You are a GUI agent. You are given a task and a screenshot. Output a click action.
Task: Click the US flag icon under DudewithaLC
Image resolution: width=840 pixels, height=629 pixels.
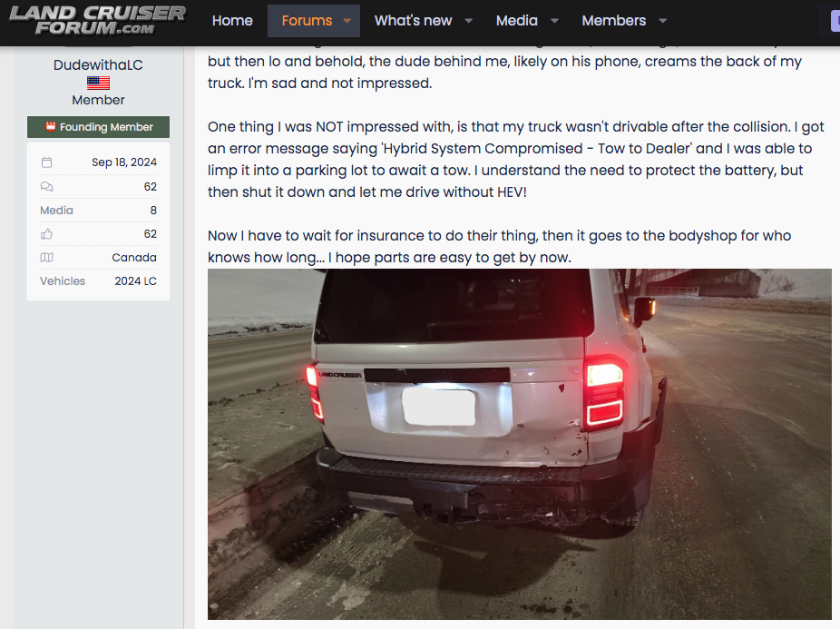tap(98, 83)
